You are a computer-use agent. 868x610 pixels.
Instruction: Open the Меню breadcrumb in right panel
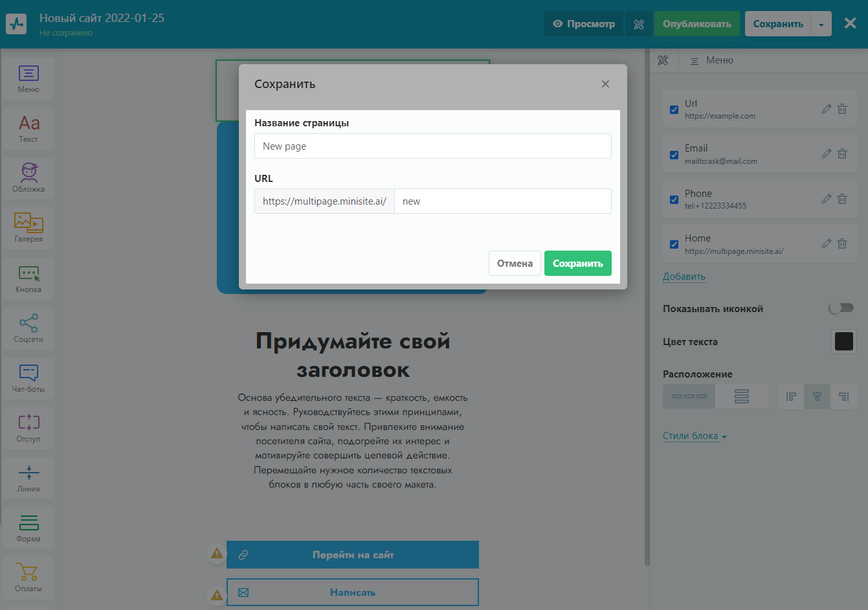click(x=712, y=60)
